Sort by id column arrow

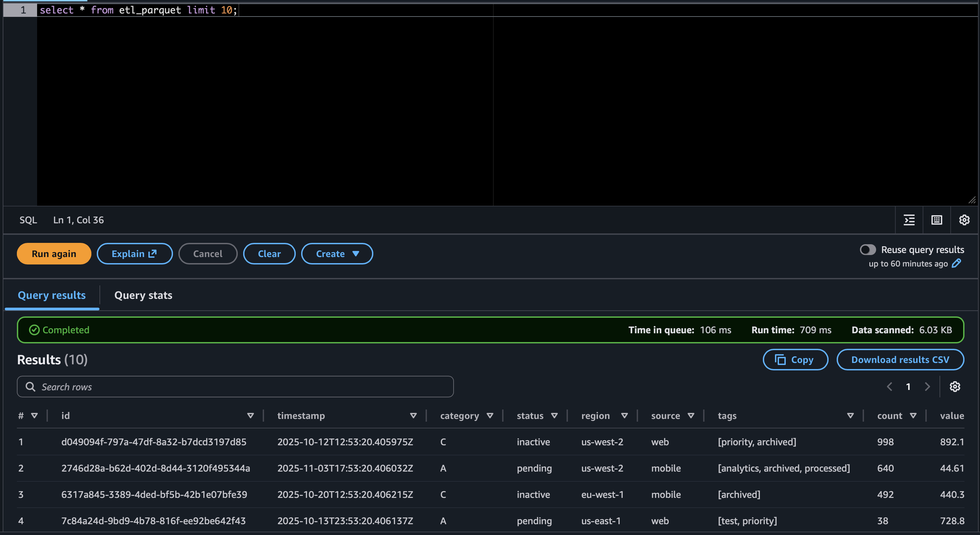[250, 416]
